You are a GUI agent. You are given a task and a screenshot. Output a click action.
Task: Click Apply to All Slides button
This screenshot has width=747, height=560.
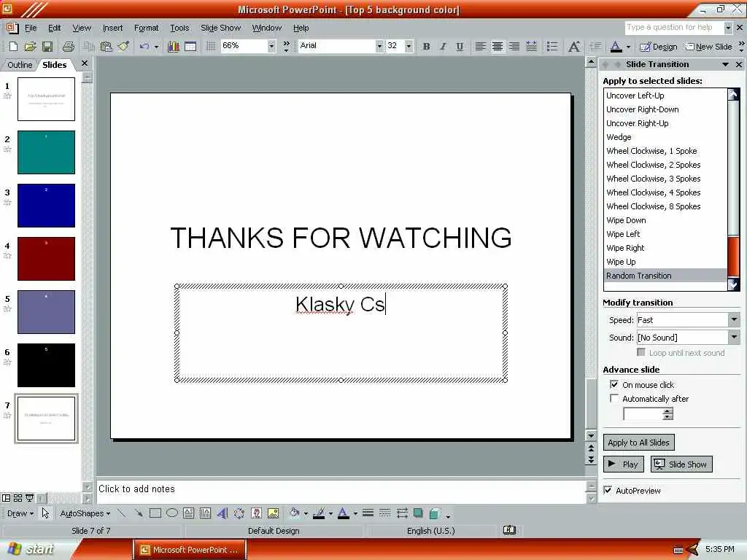click(x=638, y=443)
